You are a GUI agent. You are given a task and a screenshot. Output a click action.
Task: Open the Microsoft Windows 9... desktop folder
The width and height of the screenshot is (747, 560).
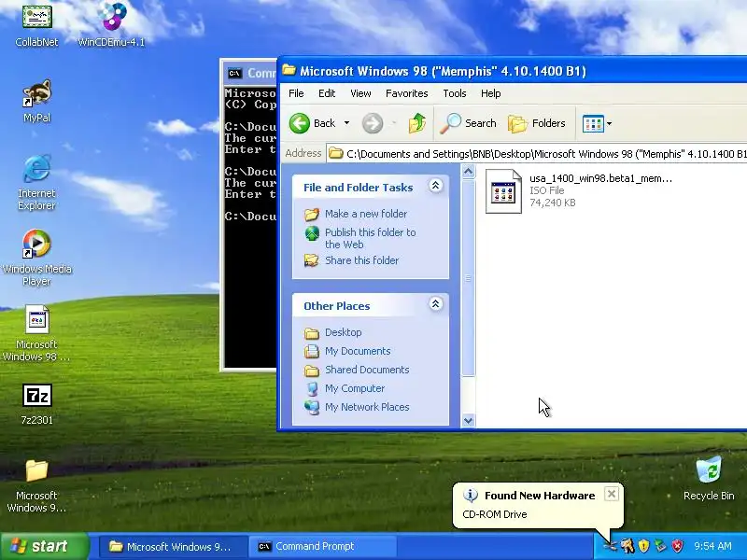[x=36, y=485]
